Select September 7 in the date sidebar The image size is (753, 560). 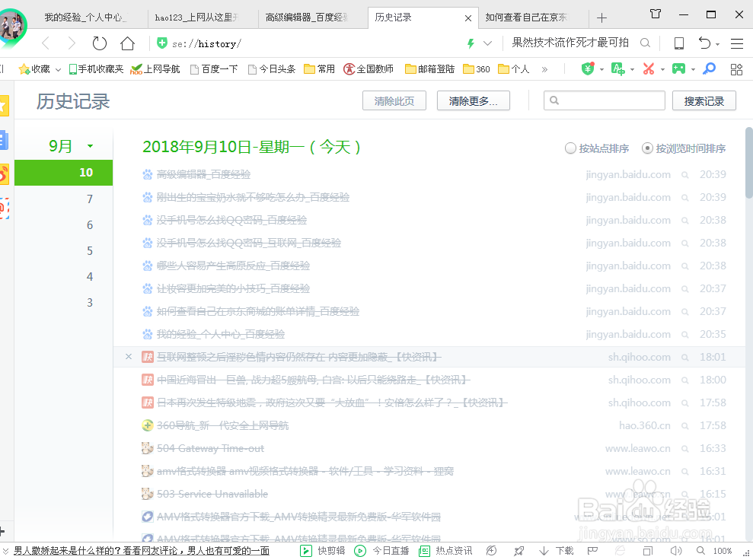[89, 199]
